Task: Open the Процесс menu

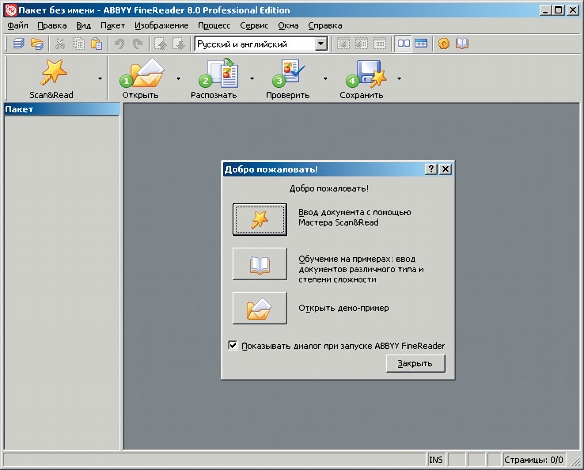Action: tap(214, 26)
